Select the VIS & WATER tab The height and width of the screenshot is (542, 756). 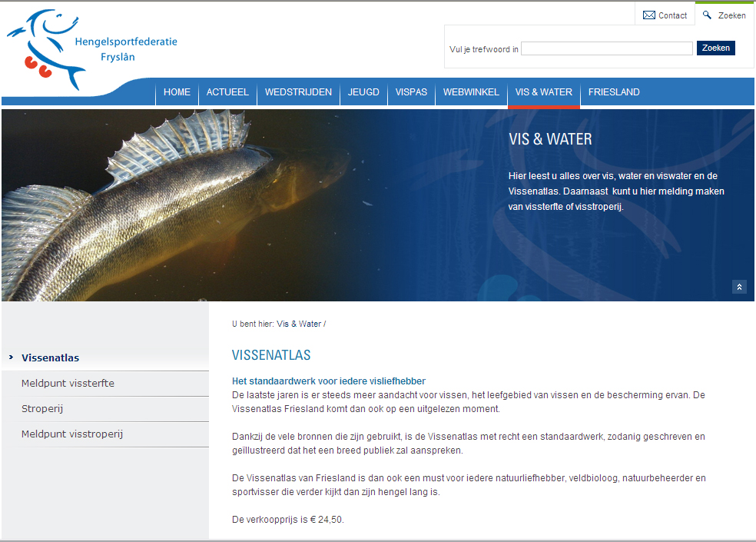[x=543, y=92]
